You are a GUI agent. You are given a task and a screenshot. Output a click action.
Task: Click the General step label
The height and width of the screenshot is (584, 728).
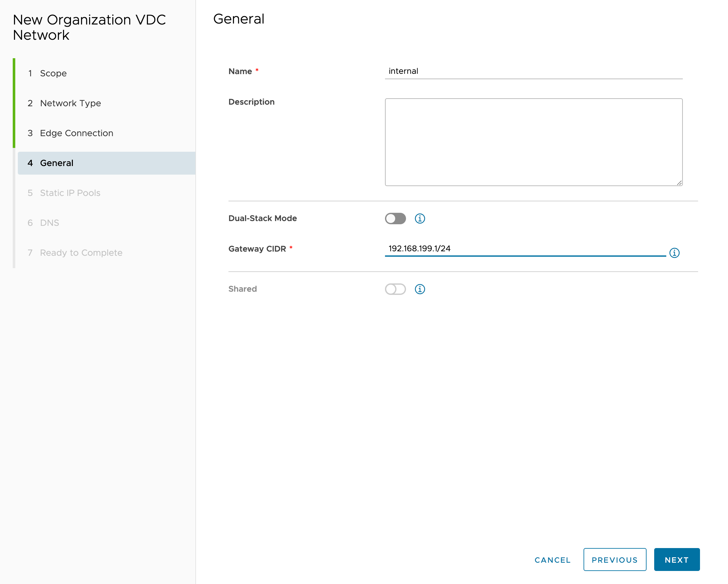click(57, 163)
